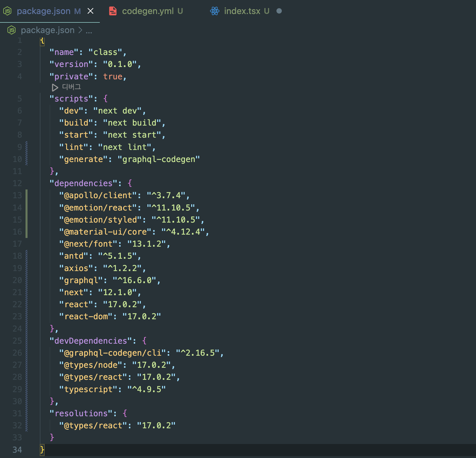Click the "axios" dependency key

[x=76, y=268]
